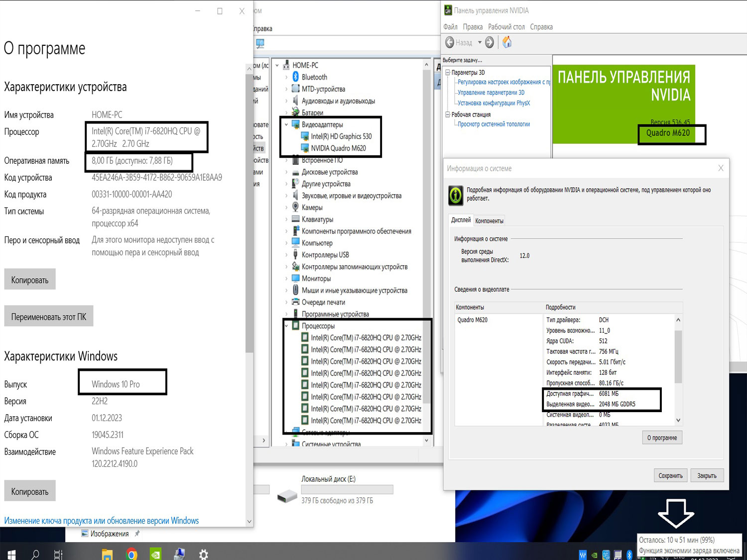Select Мыши и иные указывающие устройства
Image resolution: width=747 pixels, height=560 pixels.
tap(355, 290)
